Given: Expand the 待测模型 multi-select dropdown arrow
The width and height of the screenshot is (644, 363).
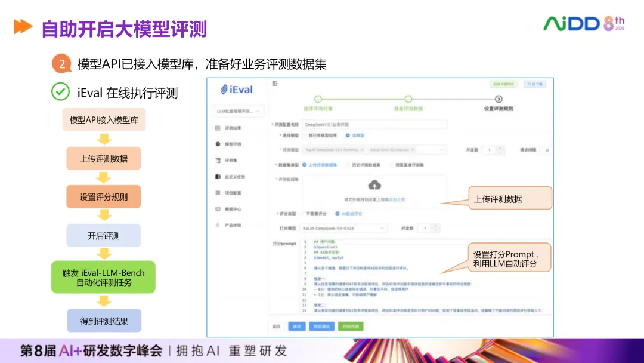Looking at the screenshot, I should tap(441, 150).
